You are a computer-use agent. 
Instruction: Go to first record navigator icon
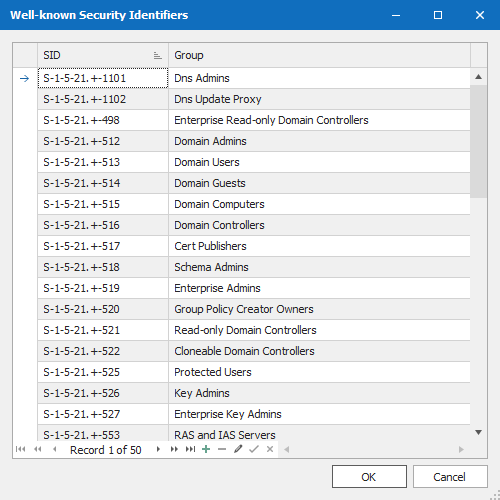[21, 449]
